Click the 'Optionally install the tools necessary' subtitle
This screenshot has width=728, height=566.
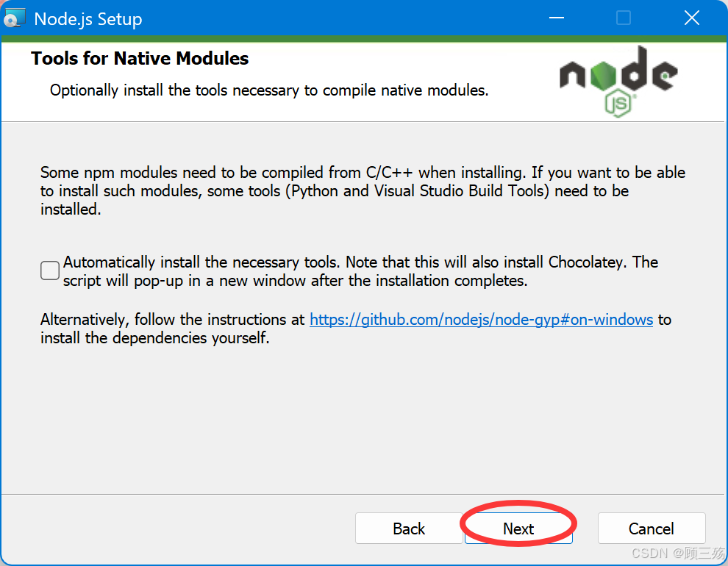(x=269, y=90)
